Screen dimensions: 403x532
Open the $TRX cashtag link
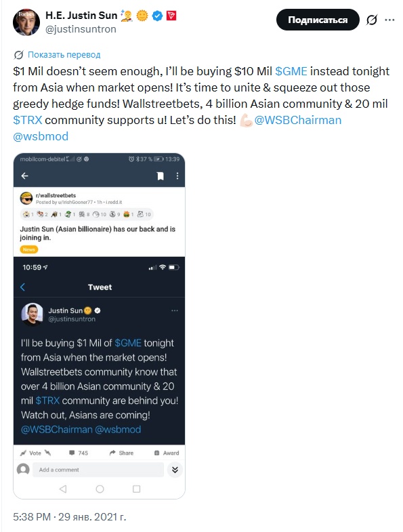pyautogui.click(x=28, y=120)
